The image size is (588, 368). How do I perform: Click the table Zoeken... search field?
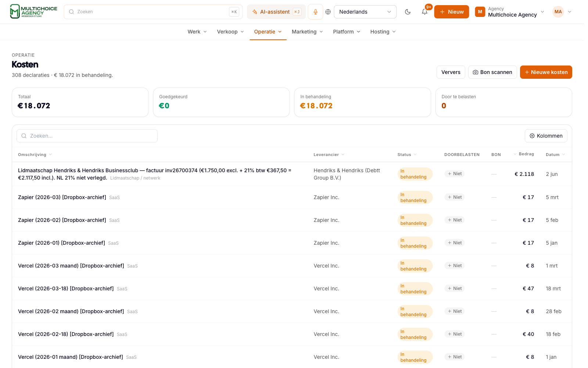coord(87,136)
